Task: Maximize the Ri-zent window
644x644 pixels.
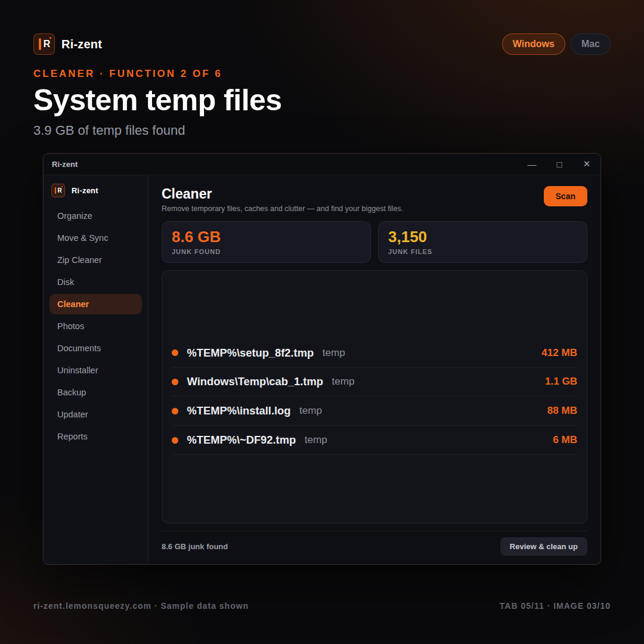Action: point(559,165)
